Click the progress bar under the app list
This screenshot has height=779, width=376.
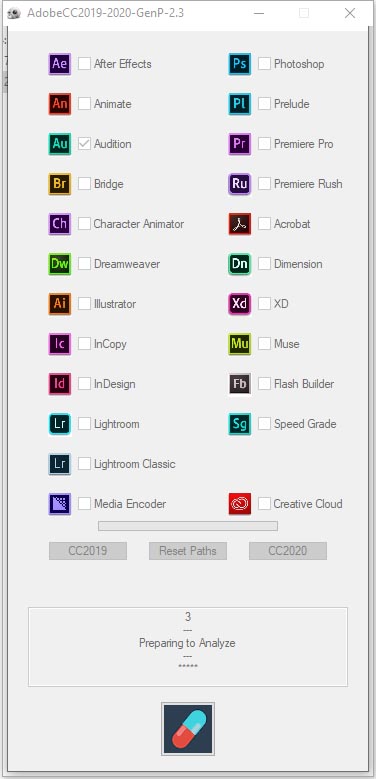[x=188, y=526]
